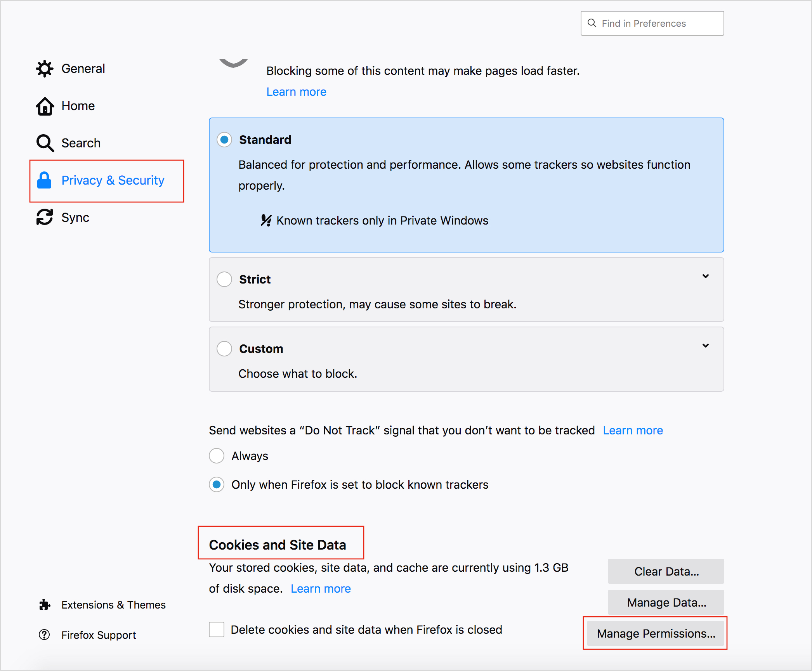Click the Home house icon
812x671 pixels.
click(45, 106)
